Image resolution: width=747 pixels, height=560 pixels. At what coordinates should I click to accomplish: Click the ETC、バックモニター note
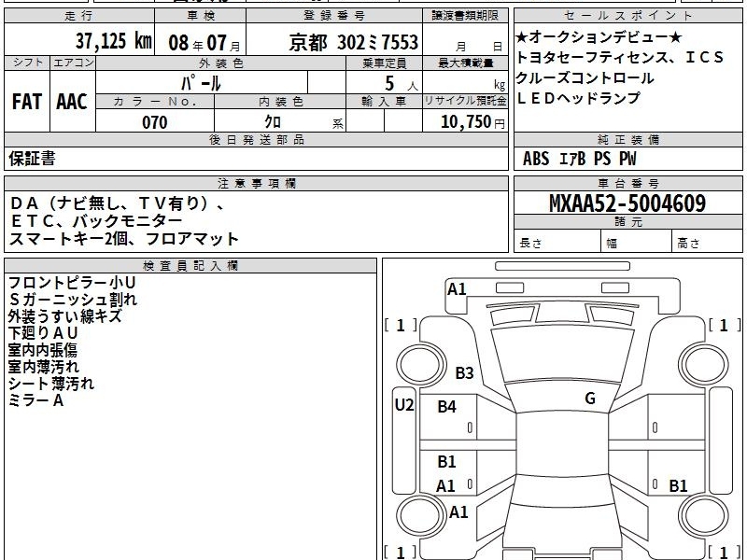click(96, 221)
